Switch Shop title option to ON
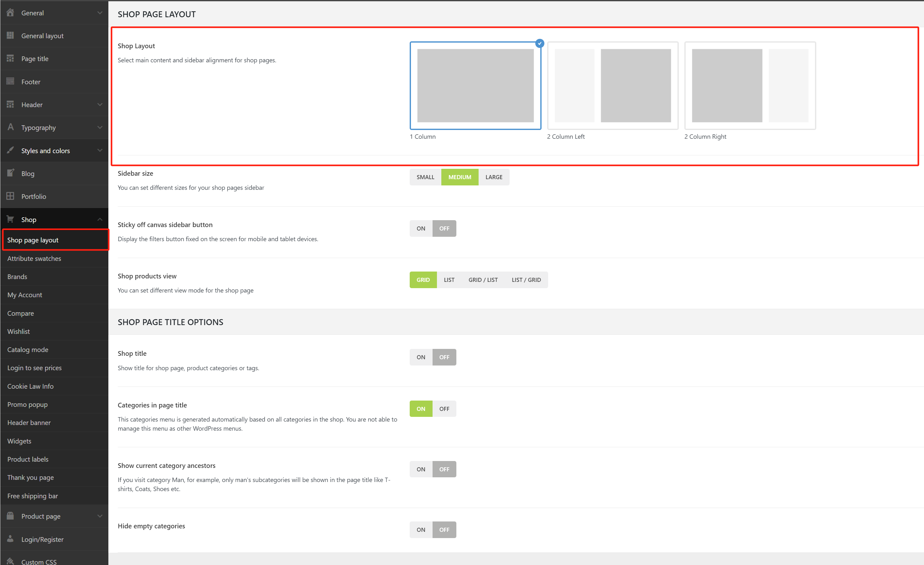This screenshot has width=924, height=565. pos(421,357)
